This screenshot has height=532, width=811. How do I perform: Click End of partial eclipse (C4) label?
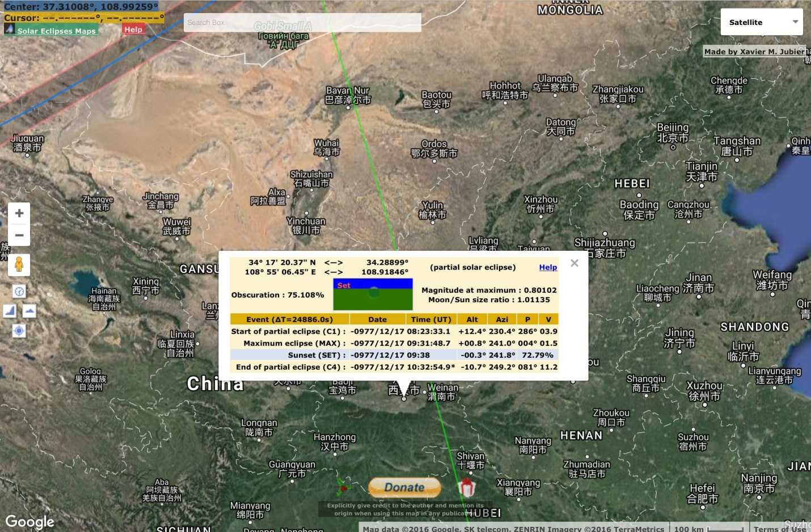[290, 367]
